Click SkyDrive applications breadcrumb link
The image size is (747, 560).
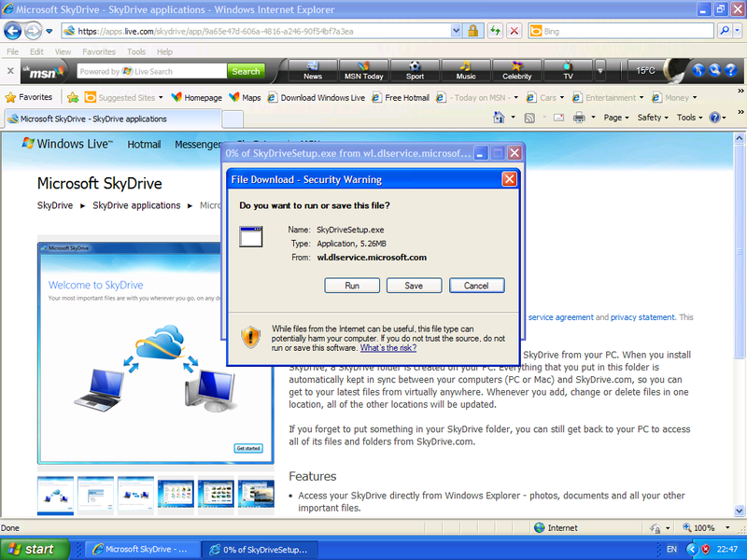pos(136,205)
